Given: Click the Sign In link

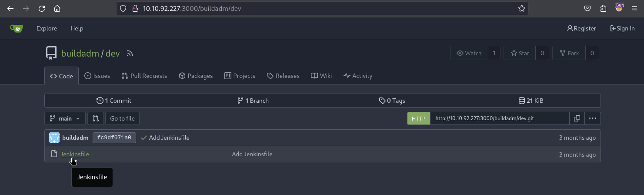Looking at the screenshot, I should [622, 28].
